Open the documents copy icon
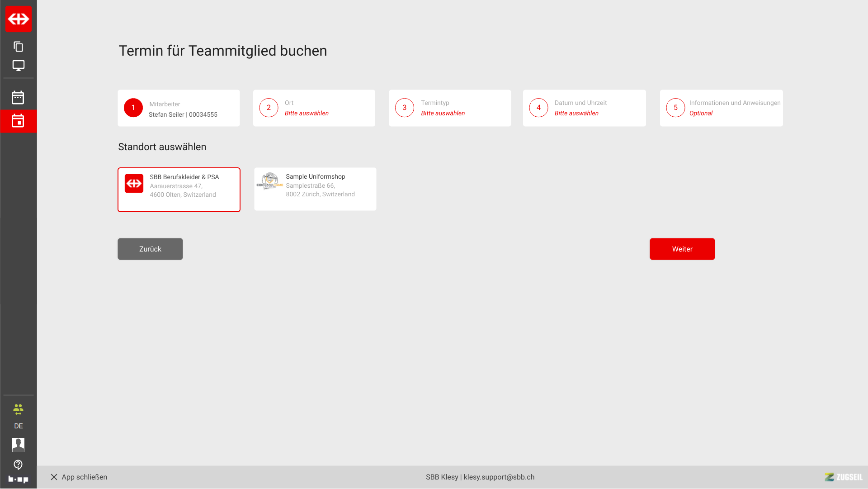This screenshot has width=868, height=489. [x=18, y=47]
